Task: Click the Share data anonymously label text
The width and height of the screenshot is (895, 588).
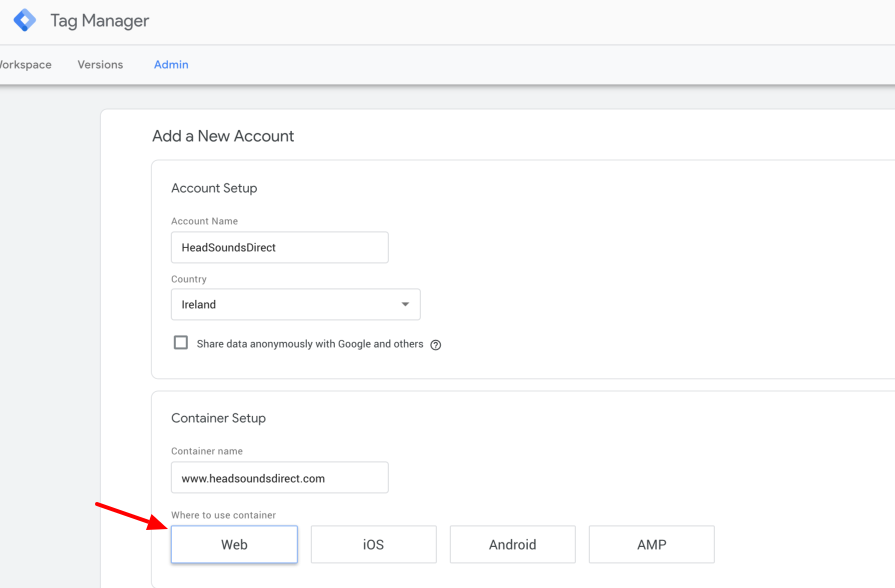Action: (310, 344)
